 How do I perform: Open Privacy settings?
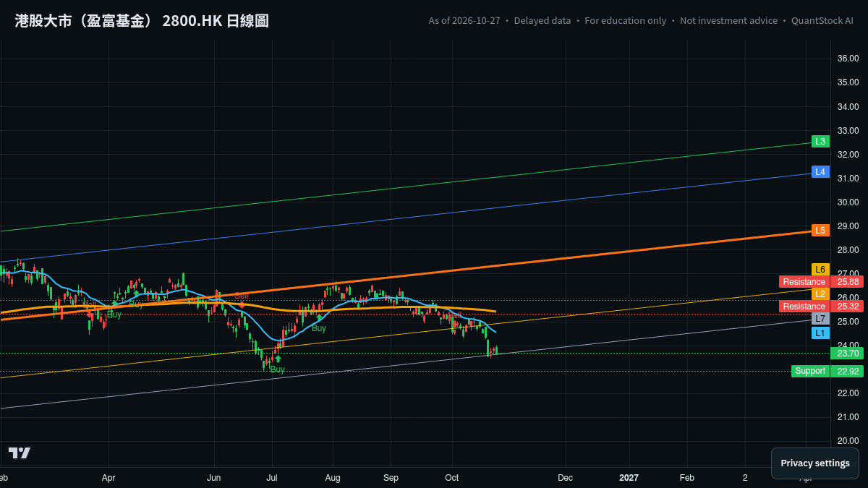(815, 463)
